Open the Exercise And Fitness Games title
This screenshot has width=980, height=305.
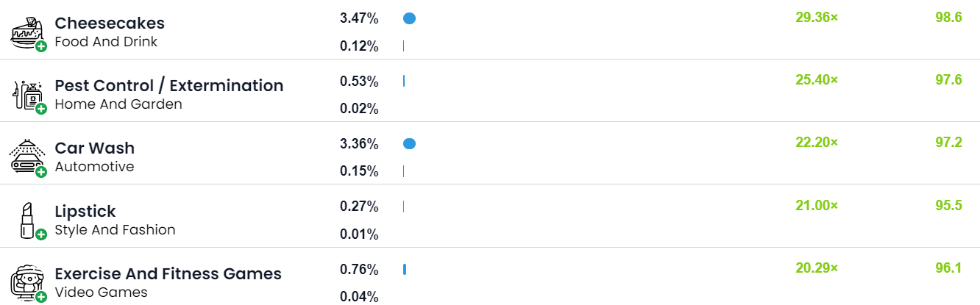[168, 274]
